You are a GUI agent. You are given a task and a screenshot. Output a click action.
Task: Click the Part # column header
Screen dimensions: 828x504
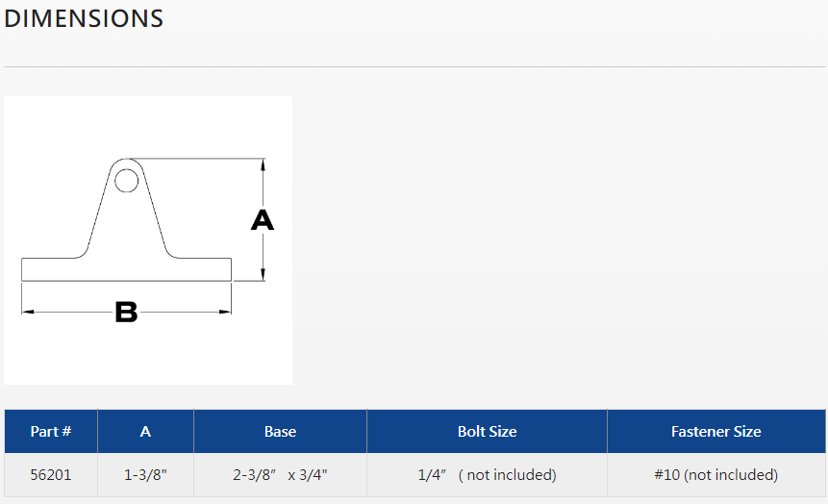[x=51, y=432]
